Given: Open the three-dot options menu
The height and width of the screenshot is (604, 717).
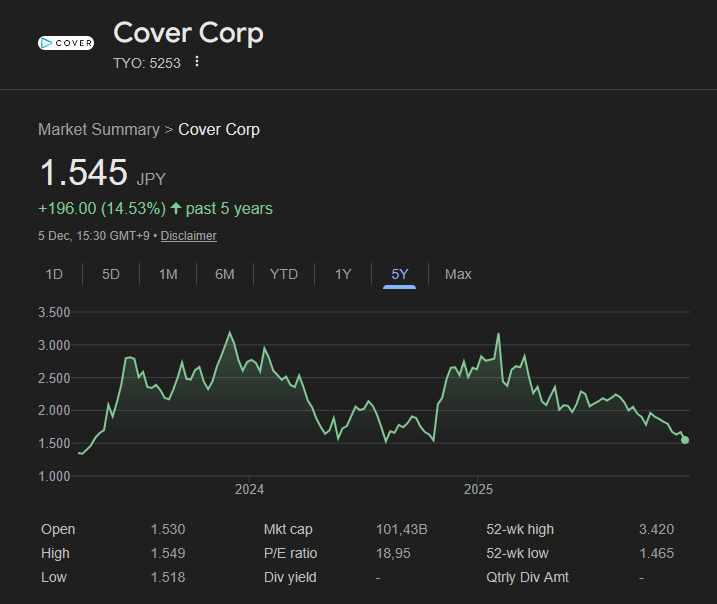Looking at the screenshot, I should tap(197, 61).
